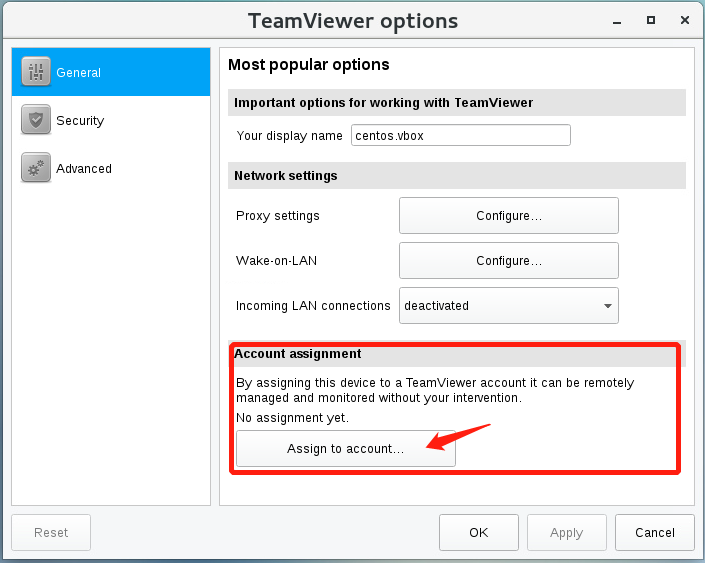The height and width of the screenshot is (563, 705).
Task: Click the Apply button
Action: tap(567, 532)
